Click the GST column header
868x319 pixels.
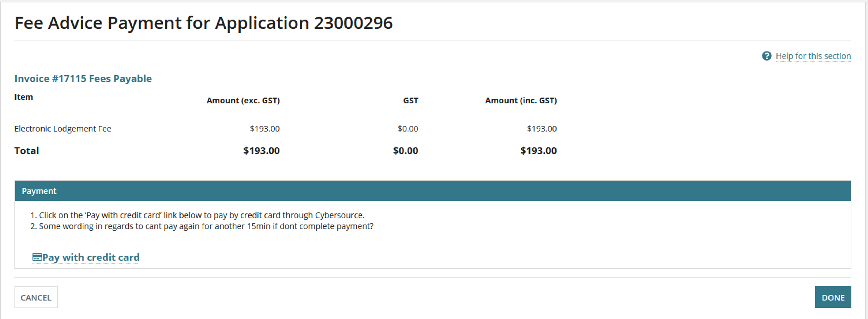click(x=410, y=100)
